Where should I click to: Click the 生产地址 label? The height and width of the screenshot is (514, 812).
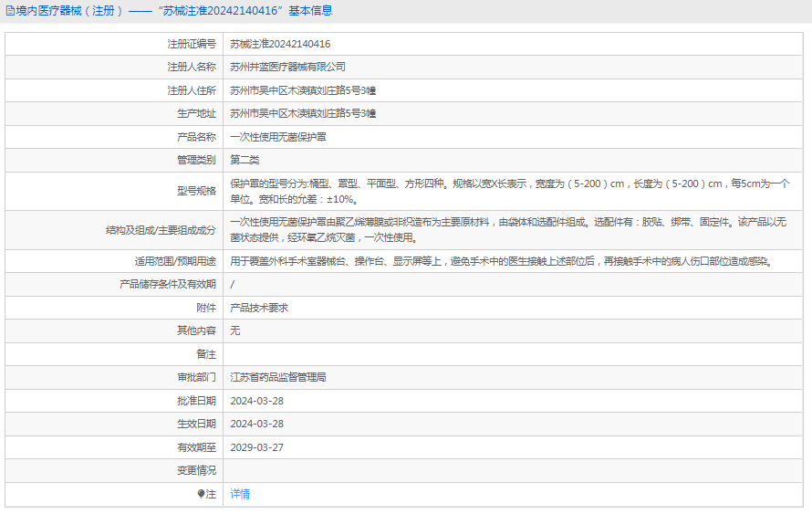tap(196, 113)
